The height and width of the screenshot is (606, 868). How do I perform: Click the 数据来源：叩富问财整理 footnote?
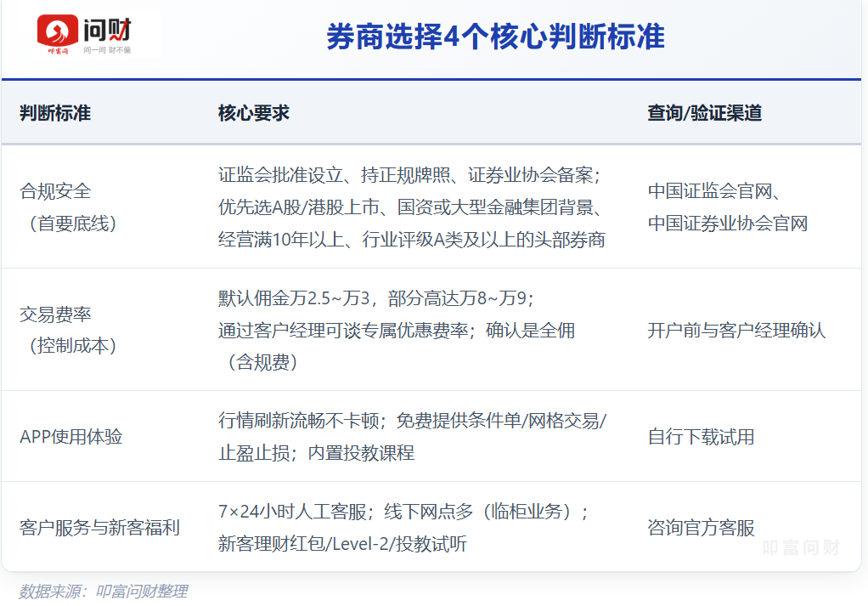(104, 591)
